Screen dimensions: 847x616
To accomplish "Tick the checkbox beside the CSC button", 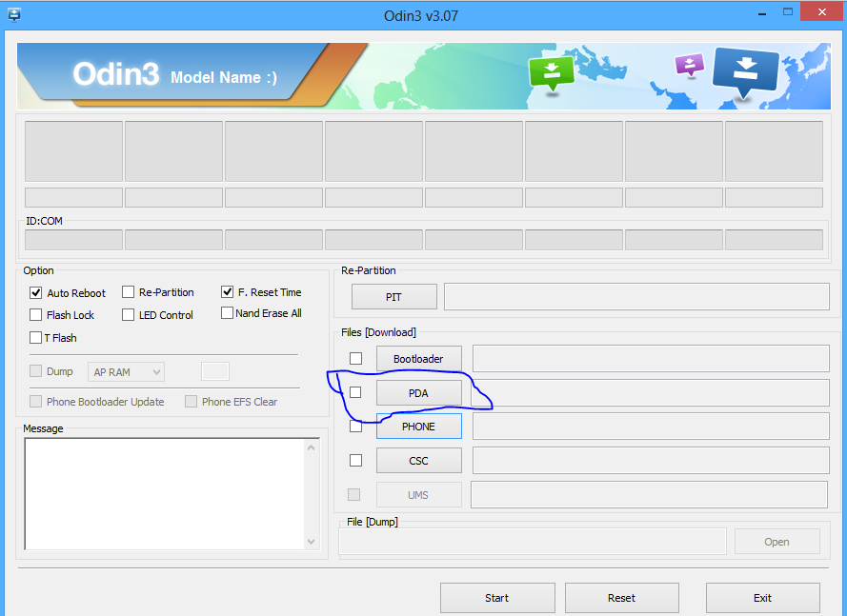I will [x=355, y=461].
